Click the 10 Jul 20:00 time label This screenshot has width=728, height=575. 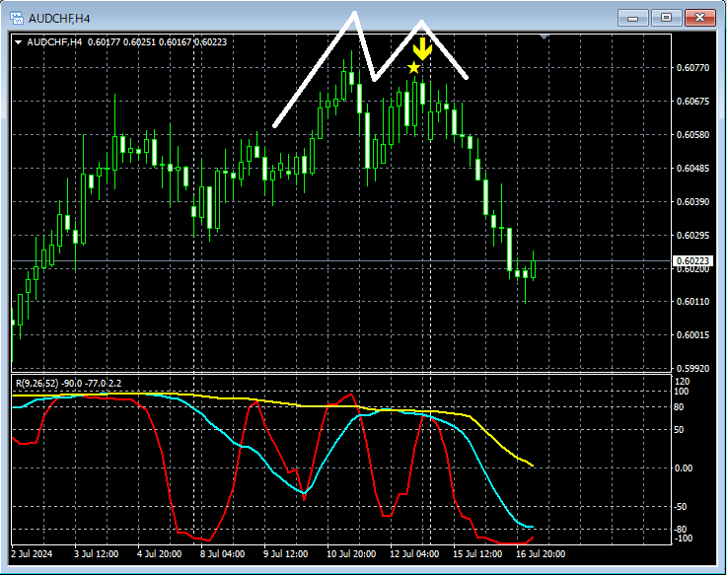(x=351, y=554)
